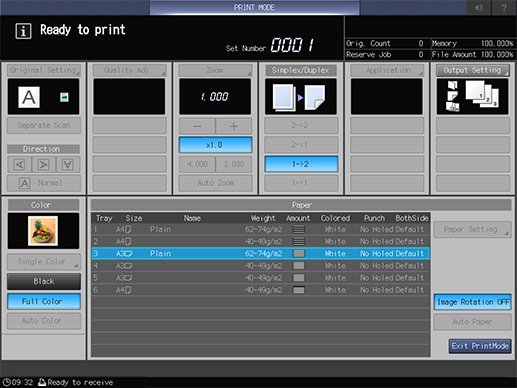Choose Black color mode
Viewport: 517px width, 388px height.
44,281
